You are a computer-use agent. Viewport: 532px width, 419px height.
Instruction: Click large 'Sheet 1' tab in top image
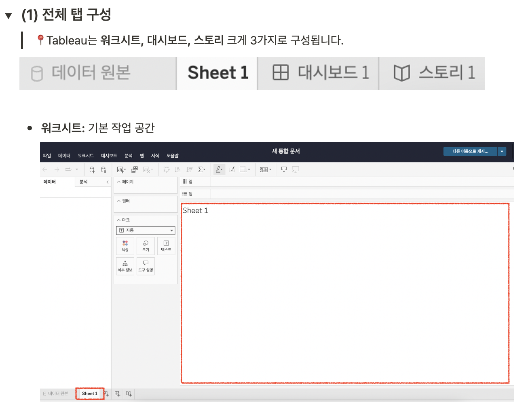217,74
